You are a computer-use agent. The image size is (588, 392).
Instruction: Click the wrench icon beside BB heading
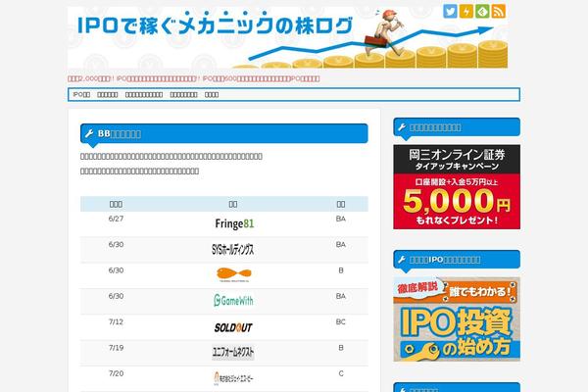(89, 133)
